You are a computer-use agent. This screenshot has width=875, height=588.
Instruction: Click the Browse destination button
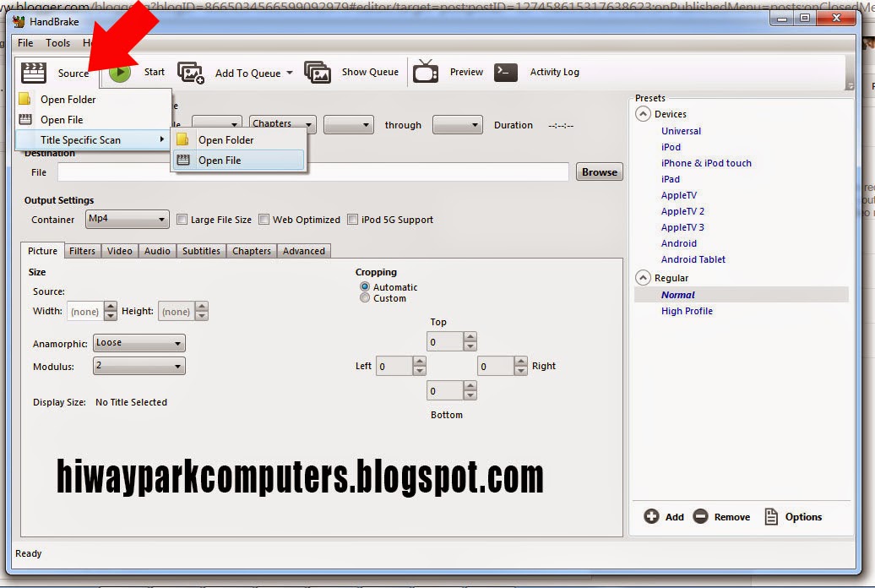pos(600,172)
